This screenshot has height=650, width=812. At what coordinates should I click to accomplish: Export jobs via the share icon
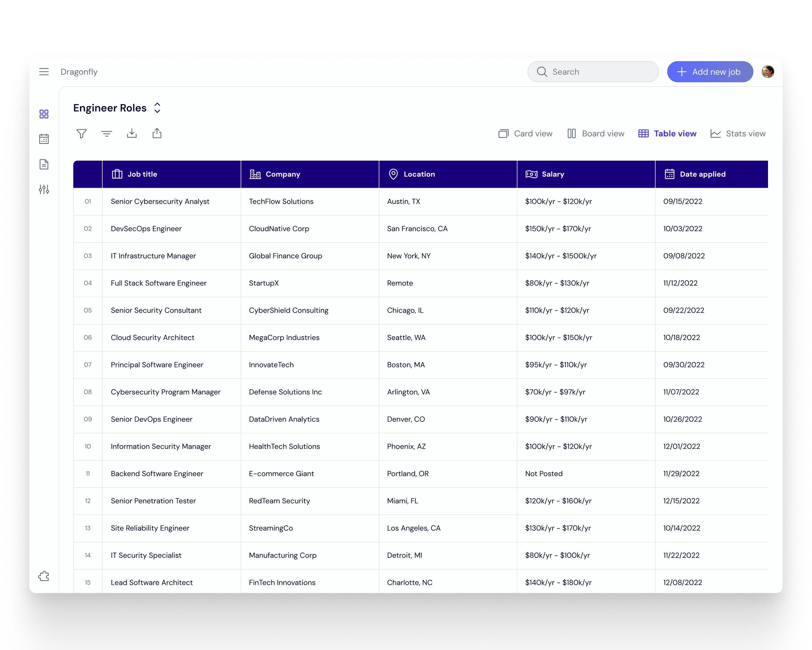click(157, 133)
